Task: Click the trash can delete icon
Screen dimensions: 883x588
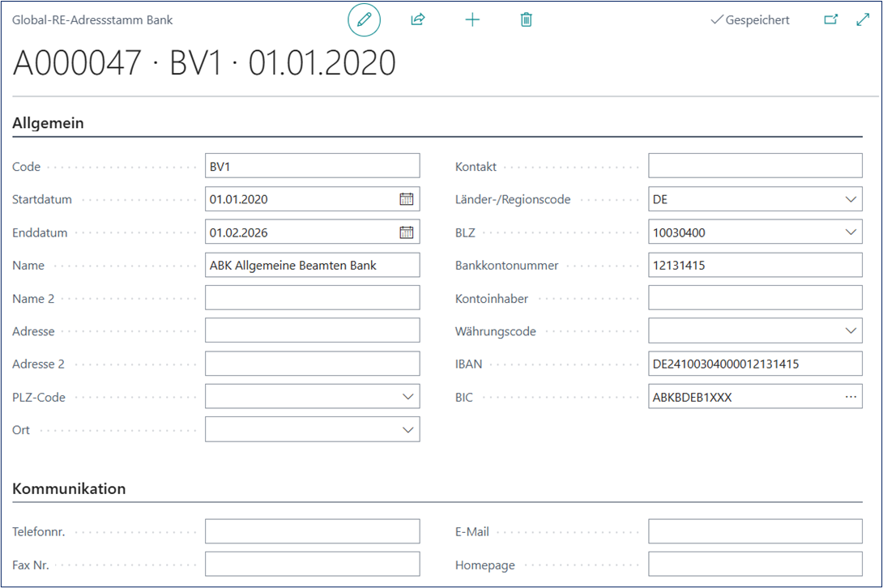Action: pos(527,20)
